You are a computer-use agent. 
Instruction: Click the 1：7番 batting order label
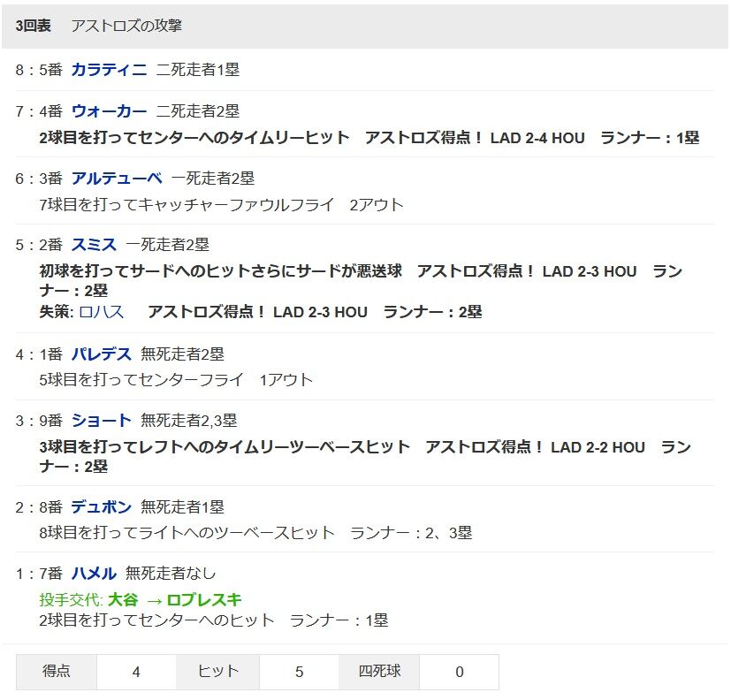[x=39, y=573]
